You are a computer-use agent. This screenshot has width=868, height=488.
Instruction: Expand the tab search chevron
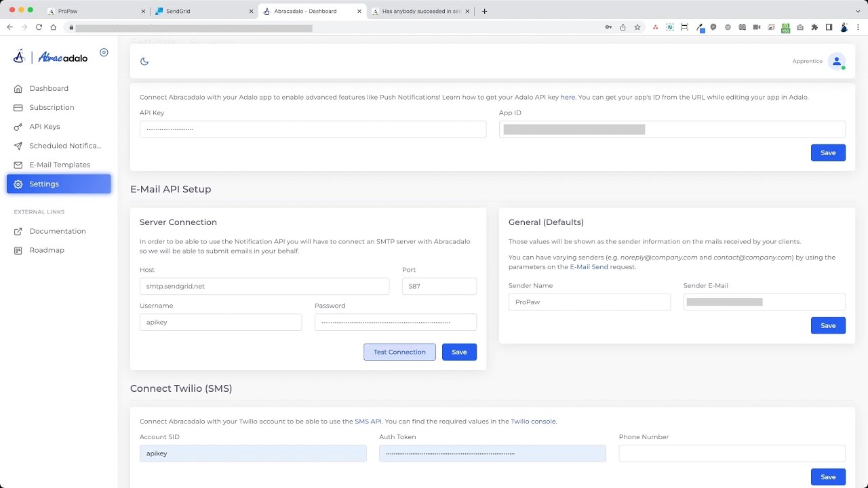(858, 11)
